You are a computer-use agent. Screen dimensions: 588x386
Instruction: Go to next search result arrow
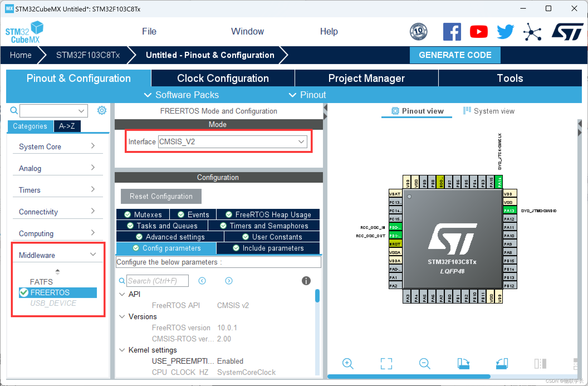[x=229, y=281]
